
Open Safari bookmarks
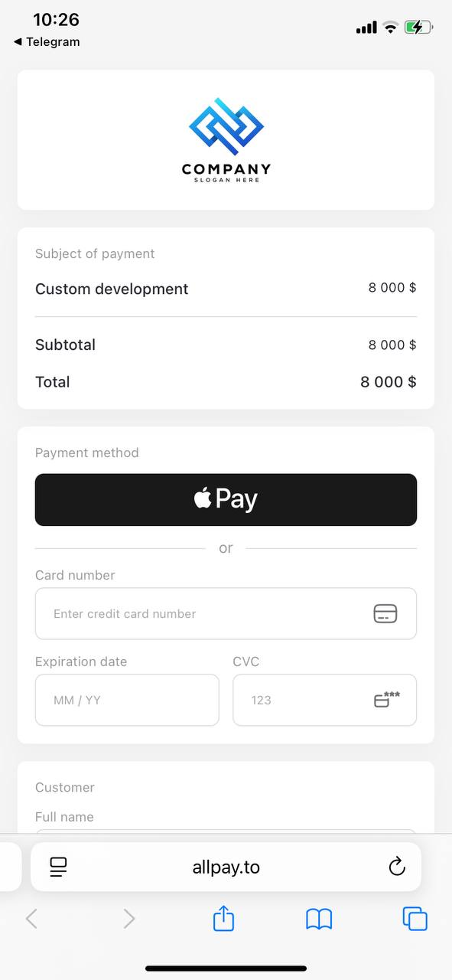coord(319,918)
